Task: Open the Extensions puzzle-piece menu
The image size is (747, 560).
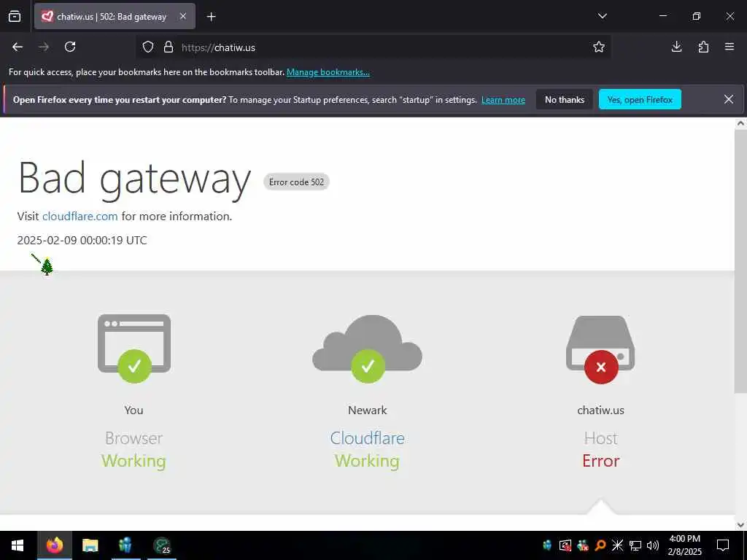Action: pos(703,47)
